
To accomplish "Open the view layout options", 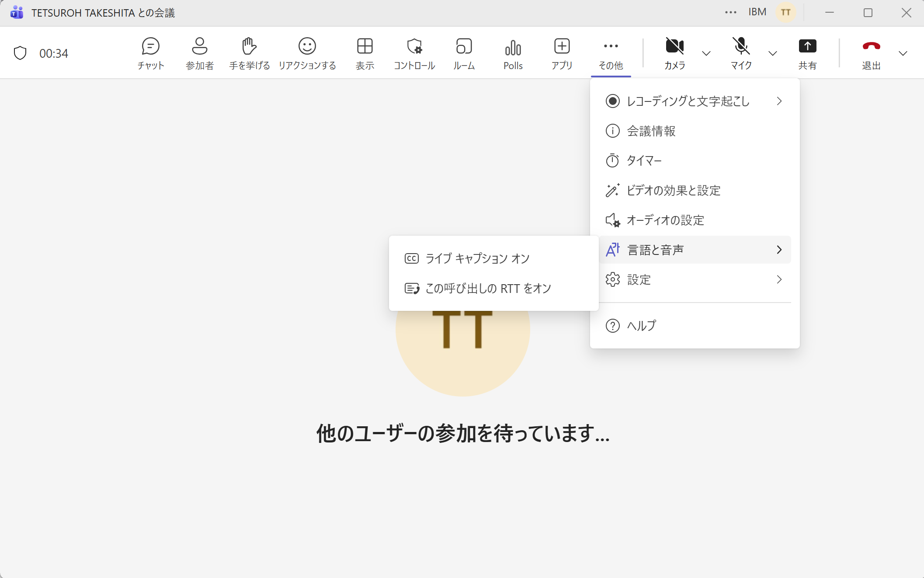I will click(365, 52).
